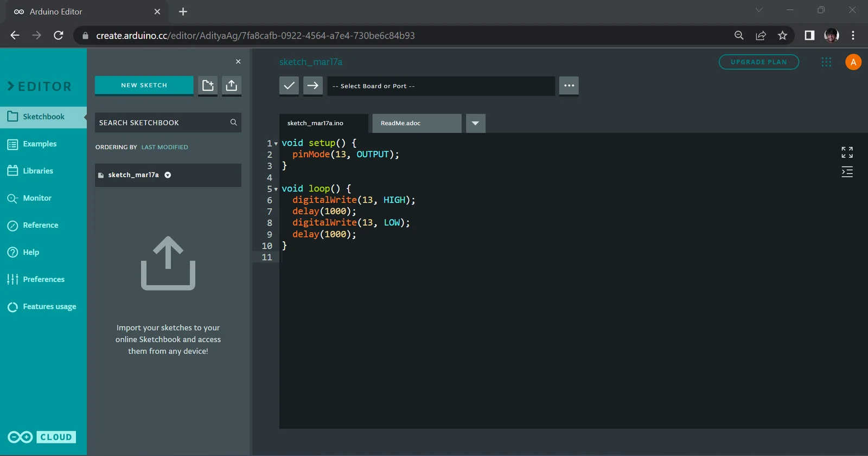Select sketch_mar17a in the sketchbook list
Screen dimensions: 868x456
point(168,175)
